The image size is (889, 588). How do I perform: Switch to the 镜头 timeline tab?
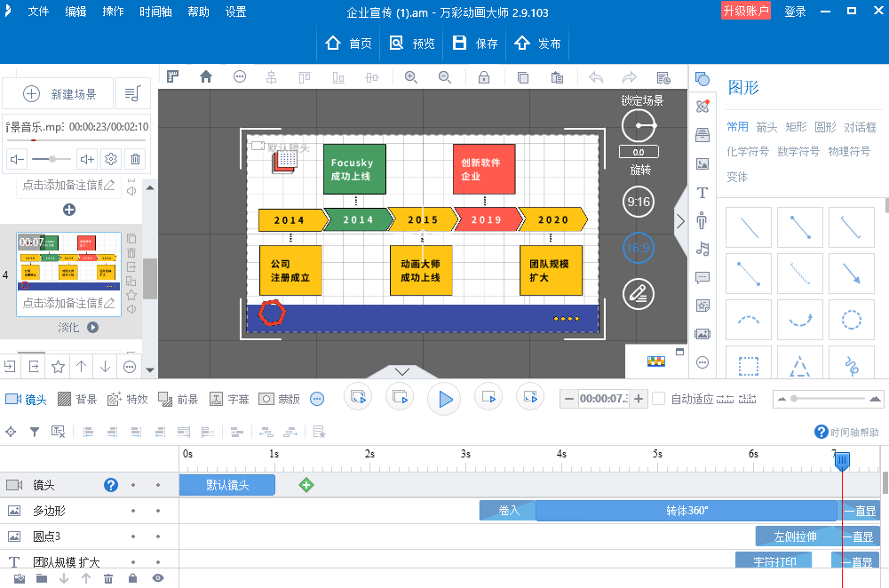(26, 399)
